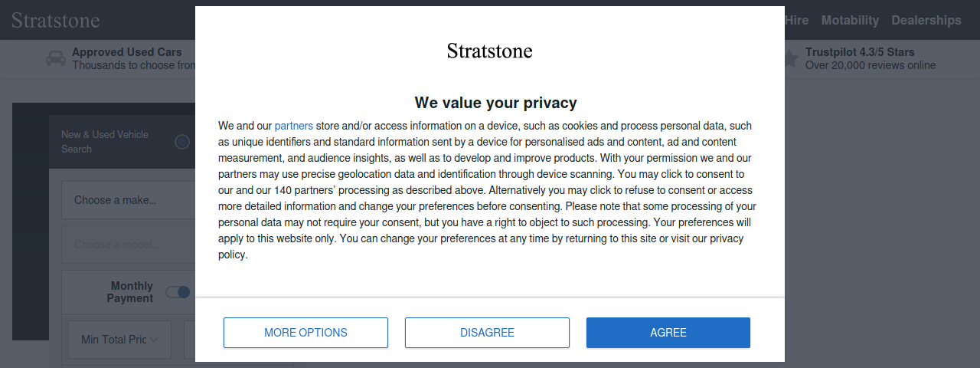
Task: Click the Monthly Payment label
Action: click(130, 292)
